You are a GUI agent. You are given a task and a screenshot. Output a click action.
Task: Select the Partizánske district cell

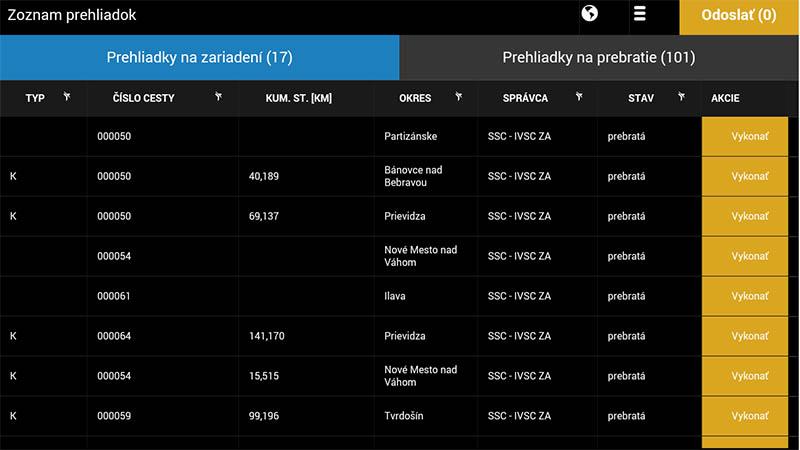pyautogui.click(x=410, y=136)
